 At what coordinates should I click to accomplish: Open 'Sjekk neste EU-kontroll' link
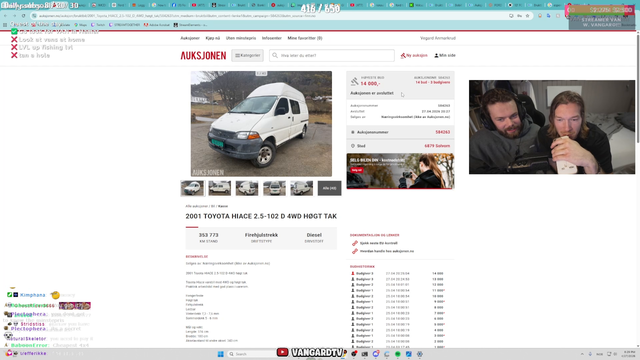coord(378,243)
